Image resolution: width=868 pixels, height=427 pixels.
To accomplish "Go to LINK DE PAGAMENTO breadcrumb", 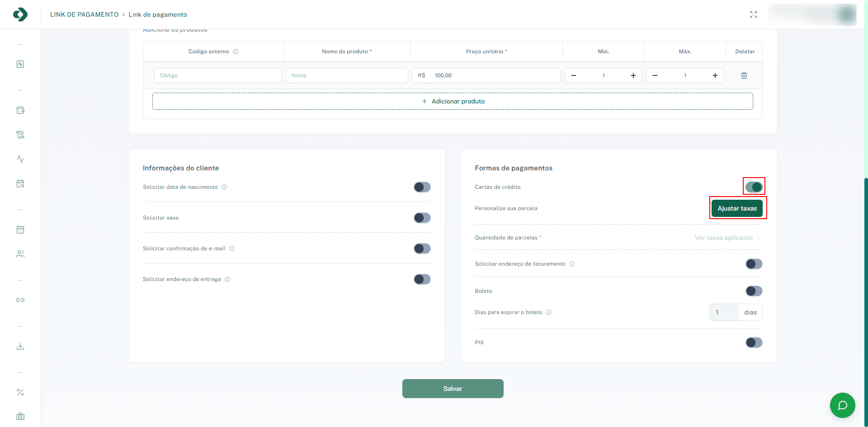I will (84, 14).
